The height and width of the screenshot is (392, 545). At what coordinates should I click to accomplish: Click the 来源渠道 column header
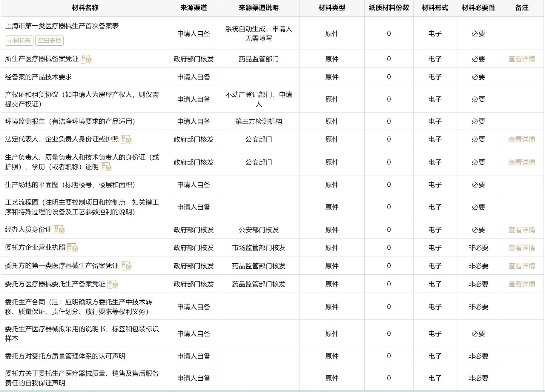194,8
